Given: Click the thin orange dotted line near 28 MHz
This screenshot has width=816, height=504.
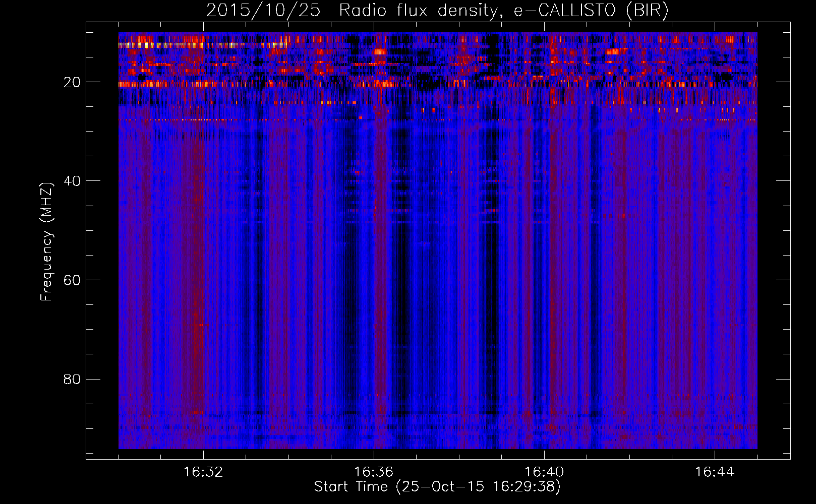Looking at the screenshot, I should point(438,120).
